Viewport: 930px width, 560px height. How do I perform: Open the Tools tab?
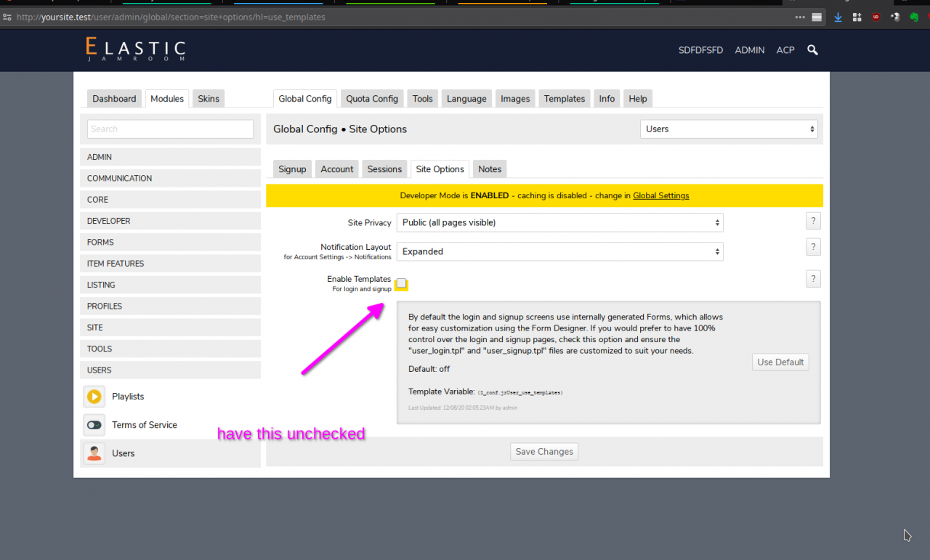coord(423,99)
